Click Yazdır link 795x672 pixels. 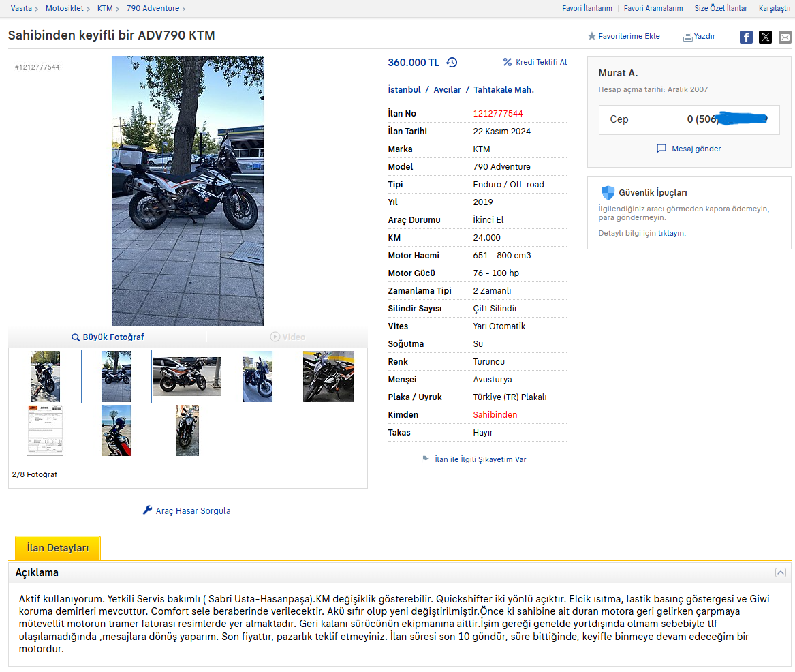pos(704,37)
